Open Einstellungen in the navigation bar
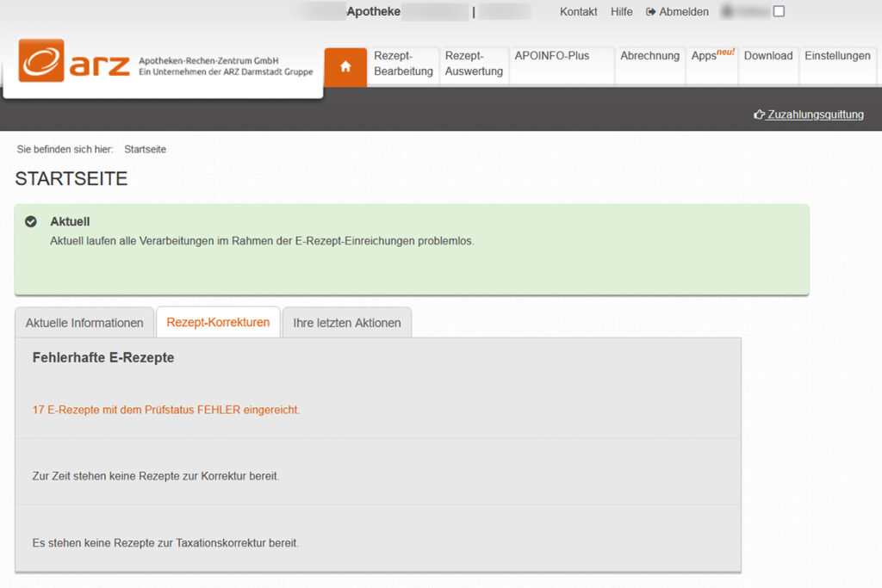This screenshot has width=882, height=588. [x=837, y=56]
